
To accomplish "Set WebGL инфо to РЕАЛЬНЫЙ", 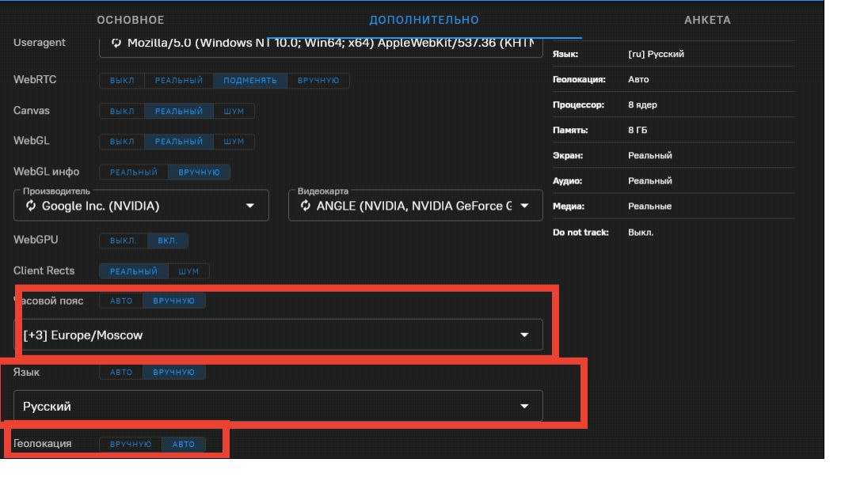I will tap(134, 172).
